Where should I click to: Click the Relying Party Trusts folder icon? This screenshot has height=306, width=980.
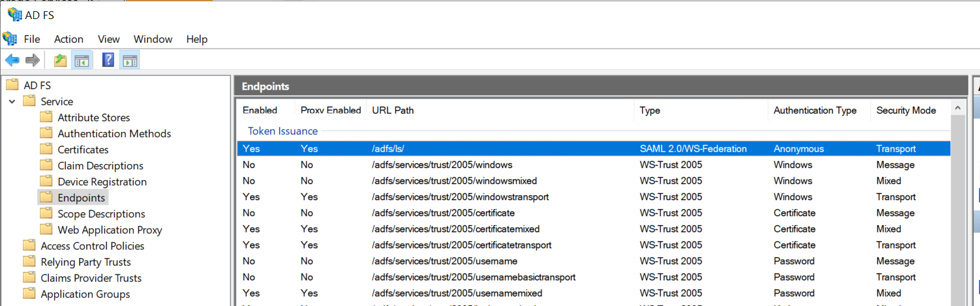point(29,261)
